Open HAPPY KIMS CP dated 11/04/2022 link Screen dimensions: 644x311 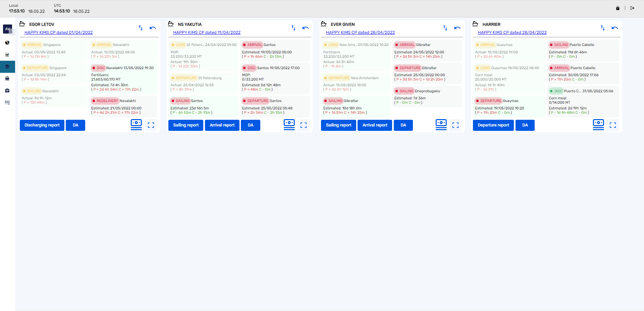(207, 33)
